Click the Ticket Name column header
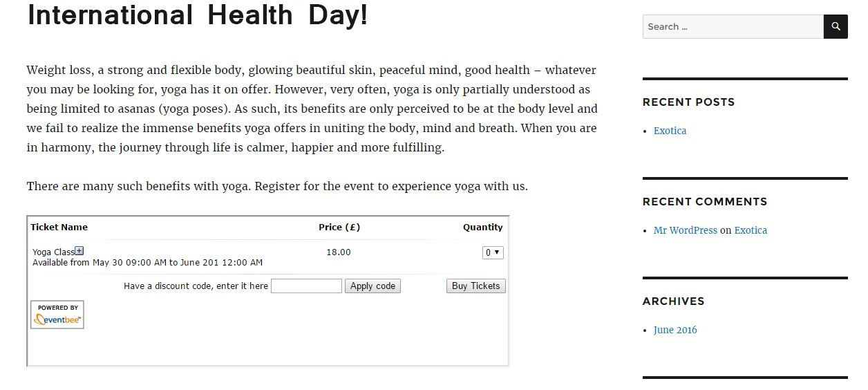The height and width of the screenshot is (390, 868). click(x=59, y=227)
